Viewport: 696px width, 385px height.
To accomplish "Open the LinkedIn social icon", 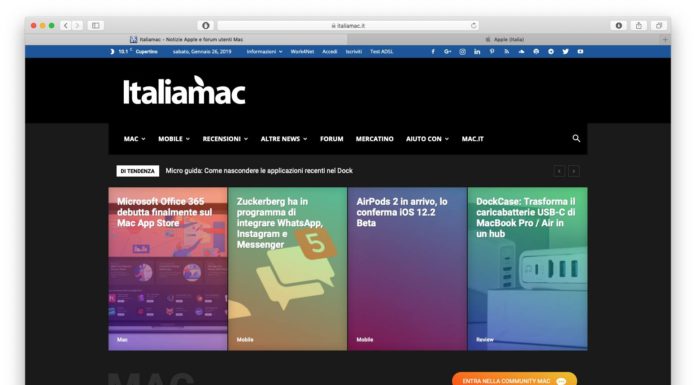I will pos(477,52).
